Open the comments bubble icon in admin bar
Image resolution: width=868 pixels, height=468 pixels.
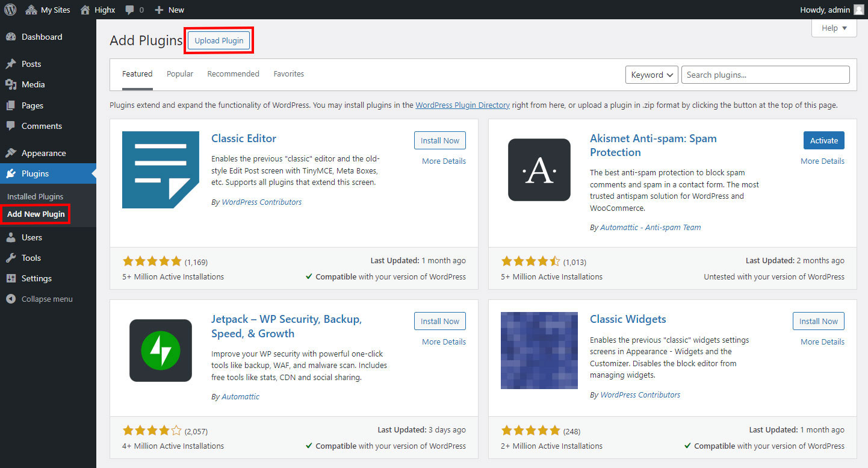pyautogui.click(x=130, y=10)
